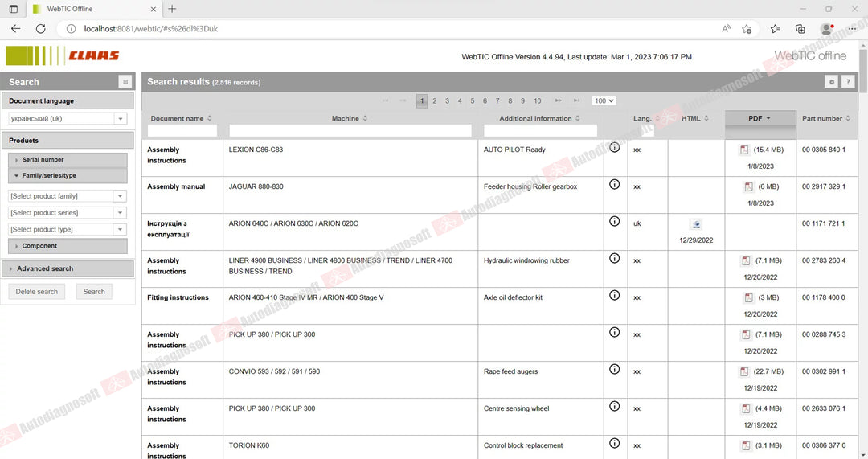868x459 pixels.
Task: Show info for AUTO PILOT Ready row
Action: pyautogui.click(x=615, y=147)
